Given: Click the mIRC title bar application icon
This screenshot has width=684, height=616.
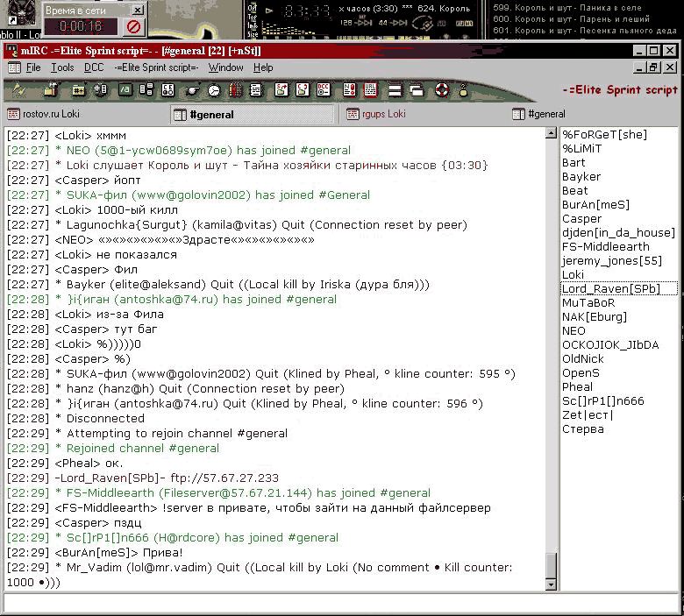Looking at the screenshot, I should (x=11, y=51).
